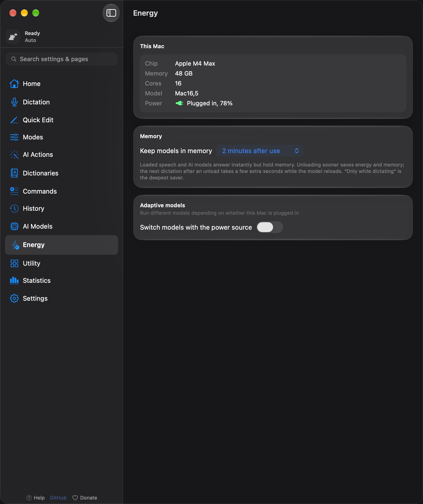Click the Statistics bar chart icon
Viewport: 423px width, 504px height.
tap(14, 281)
